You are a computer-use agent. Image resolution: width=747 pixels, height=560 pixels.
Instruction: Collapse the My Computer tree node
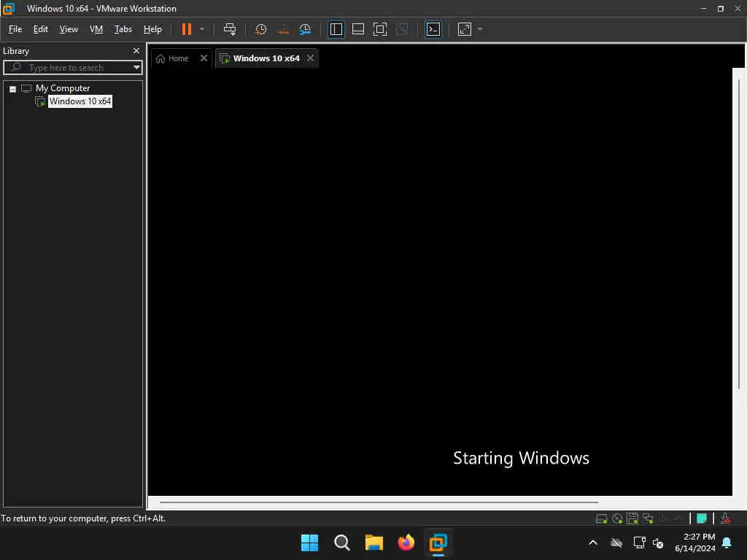(x=13, y=89)
